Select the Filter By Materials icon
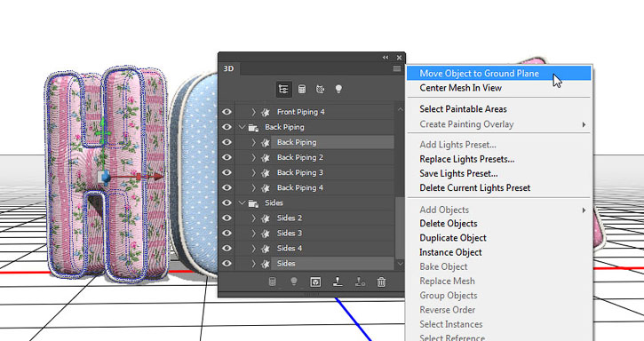This screenshot has width=644, height=341. [x=320, y=89]
